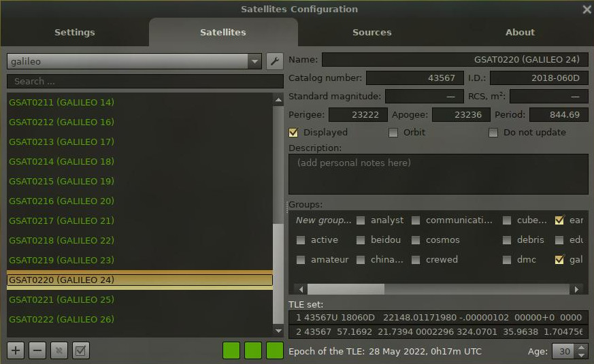Tick the Do not update checkbox
This screenshot has width=594, height=364.
click(x=493, y=133)
